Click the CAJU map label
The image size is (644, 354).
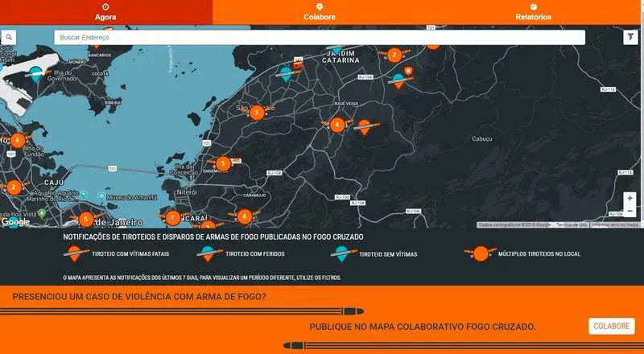[x=54, y=183]
